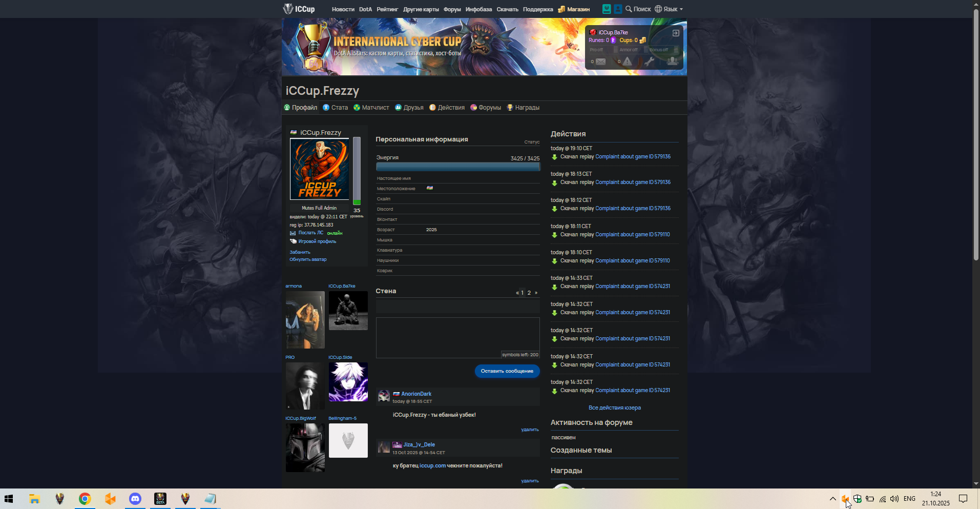
Task: Open the warning triangle notifications icon
Action: pyautogui.click(x=627, y=62)
